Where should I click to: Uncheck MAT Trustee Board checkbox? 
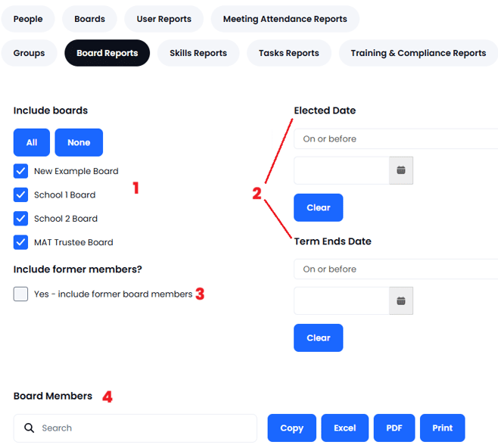pyautogui.click(x=20, y=242)
